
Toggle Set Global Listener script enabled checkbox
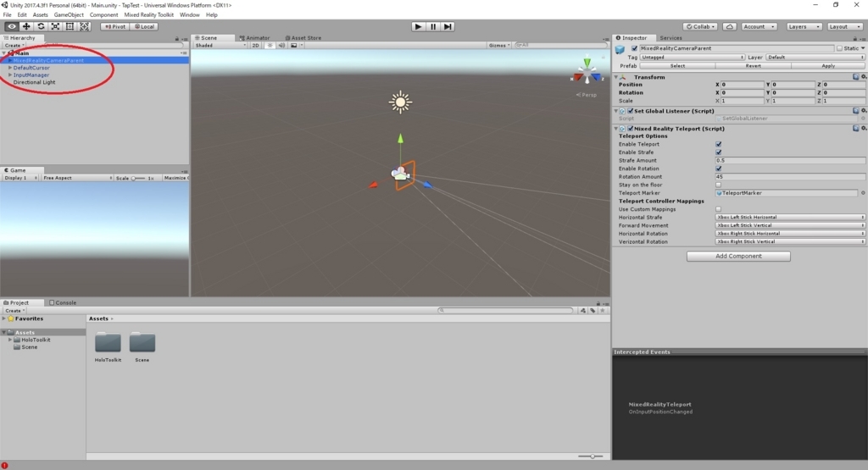click(631, 111)
